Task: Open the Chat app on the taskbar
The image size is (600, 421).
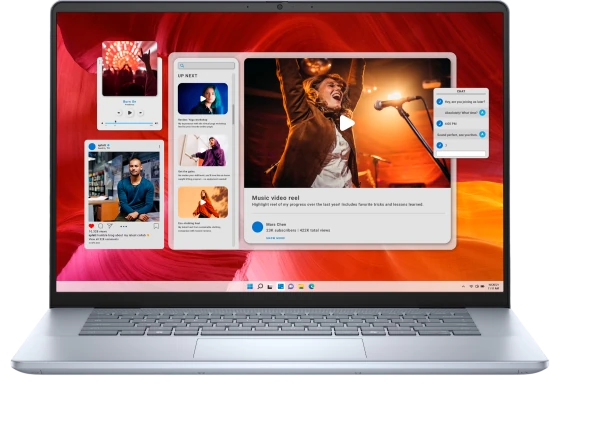Action: (291, 286)
